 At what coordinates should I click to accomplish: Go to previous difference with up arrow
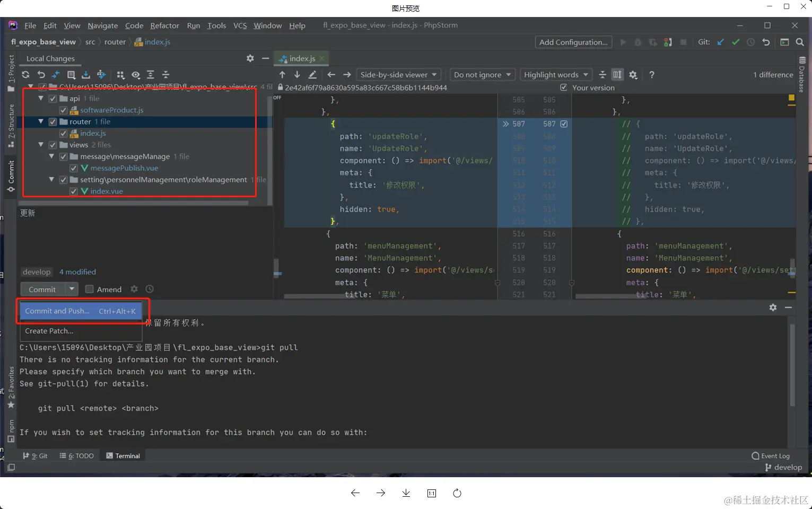pos(282,75)
